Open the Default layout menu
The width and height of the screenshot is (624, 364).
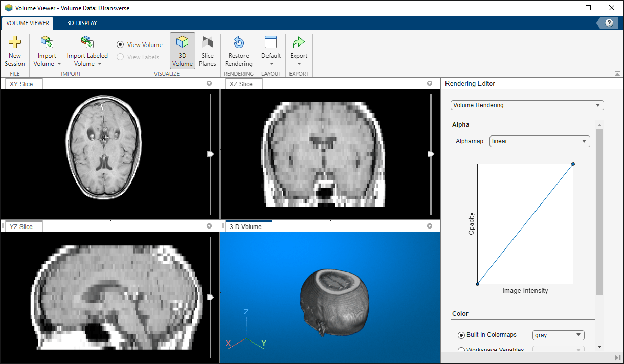271,51
